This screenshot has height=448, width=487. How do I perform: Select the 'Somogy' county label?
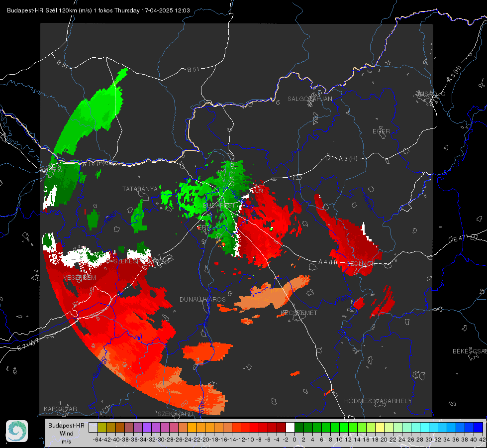coord(100,367)
